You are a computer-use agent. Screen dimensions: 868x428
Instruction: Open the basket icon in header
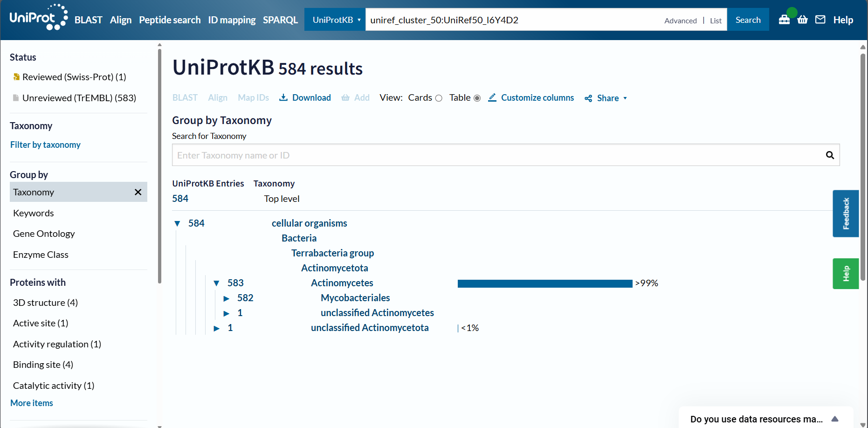tap(802, 20)
